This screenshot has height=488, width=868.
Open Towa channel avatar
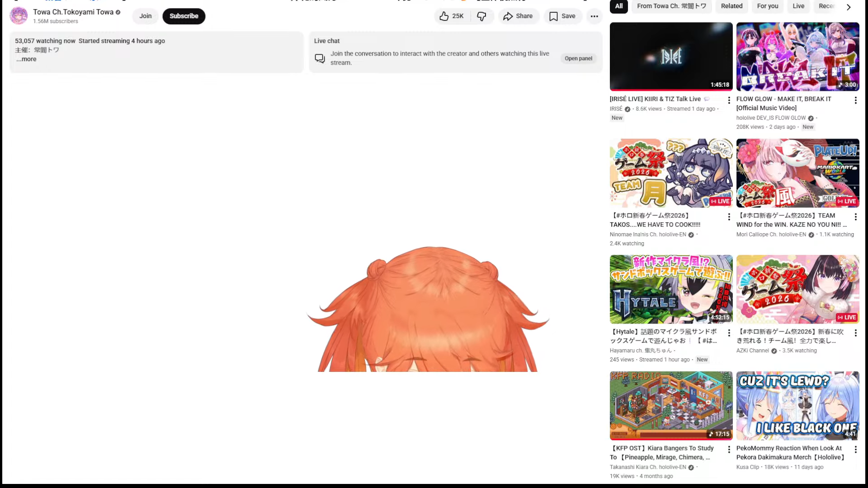coord(19,16)
